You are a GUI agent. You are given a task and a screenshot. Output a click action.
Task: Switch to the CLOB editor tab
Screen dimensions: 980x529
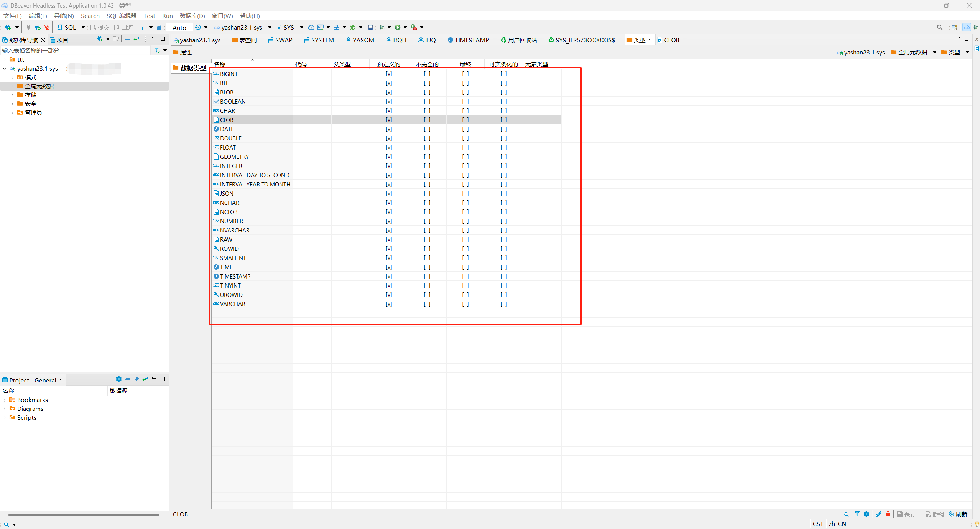[668, 40]
